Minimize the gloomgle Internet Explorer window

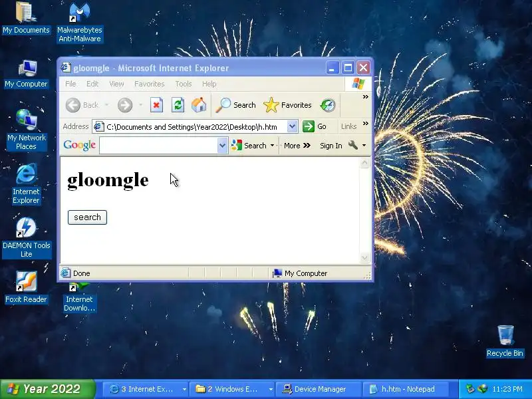tap(332, 68)
